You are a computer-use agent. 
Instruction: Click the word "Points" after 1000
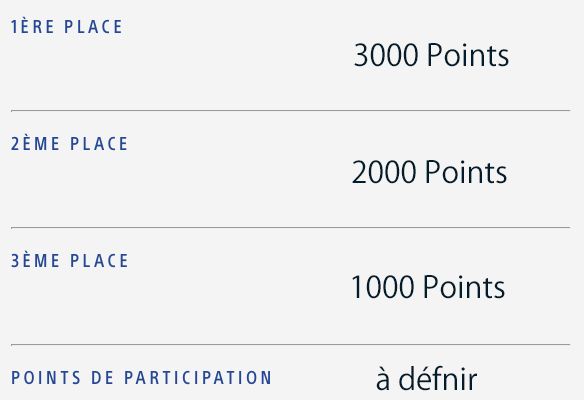click(x=464, y=287)
